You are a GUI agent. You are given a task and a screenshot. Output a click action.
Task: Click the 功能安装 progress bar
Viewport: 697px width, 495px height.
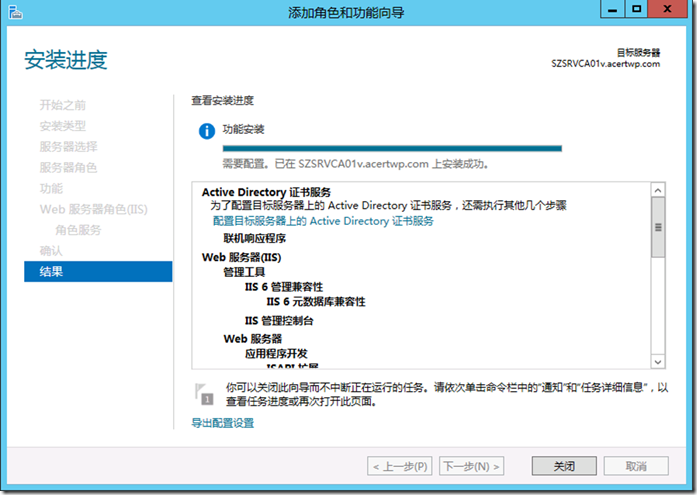[x=392, y=148]
